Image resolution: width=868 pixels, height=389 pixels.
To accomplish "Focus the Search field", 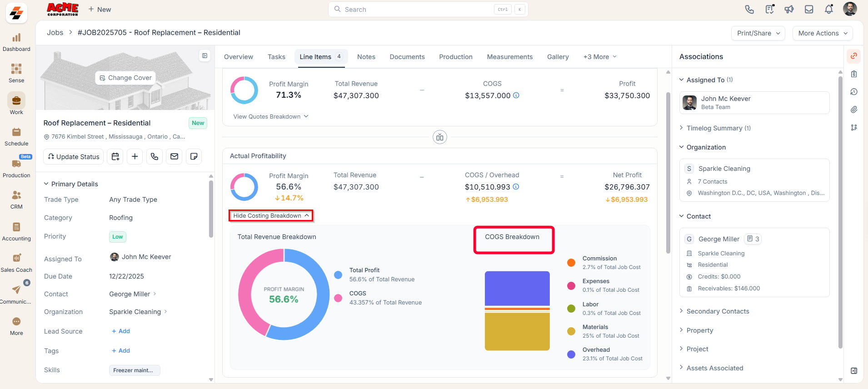I will point(428,9).
